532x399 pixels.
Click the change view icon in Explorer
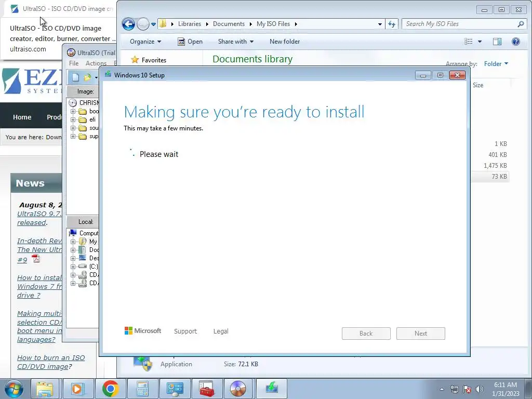point(469,42)
